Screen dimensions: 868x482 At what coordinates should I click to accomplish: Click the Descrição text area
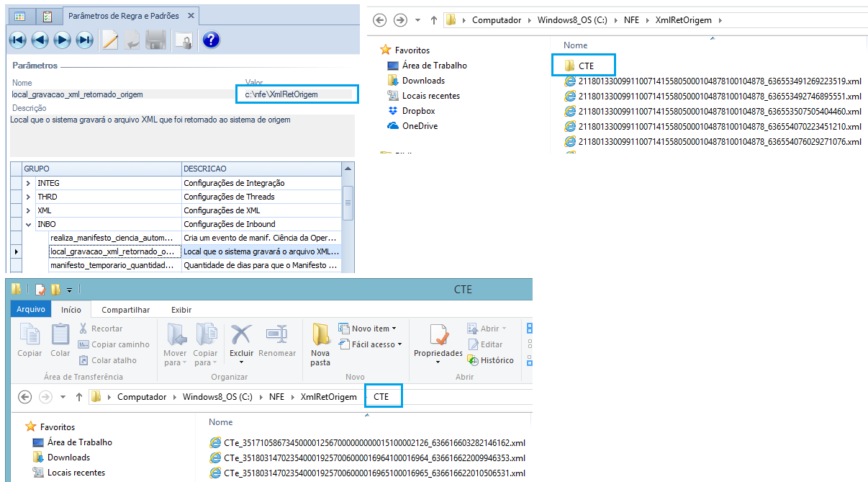tap(183, 135)
